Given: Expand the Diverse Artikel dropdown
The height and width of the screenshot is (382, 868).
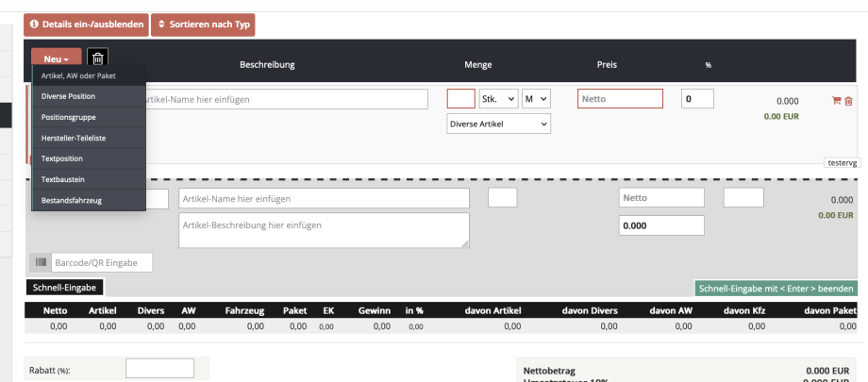Looking at the screenshot, I should pos(498,125).
